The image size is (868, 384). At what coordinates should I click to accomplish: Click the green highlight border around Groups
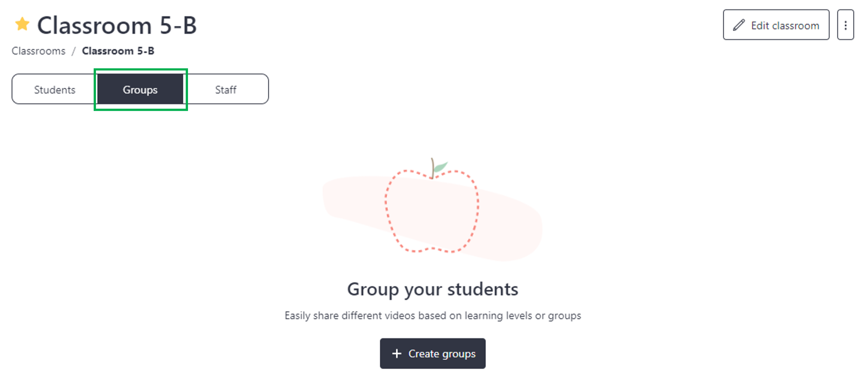(141, 70)
